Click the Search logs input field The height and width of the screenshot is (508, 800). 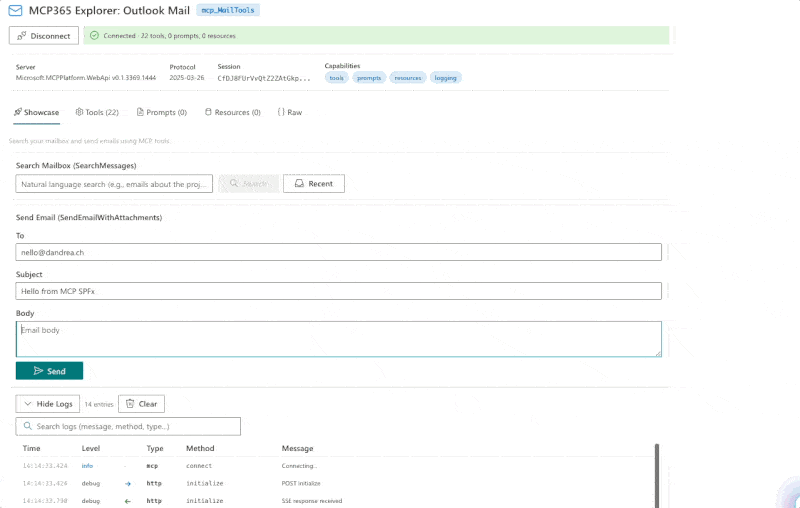coord(128,426)
